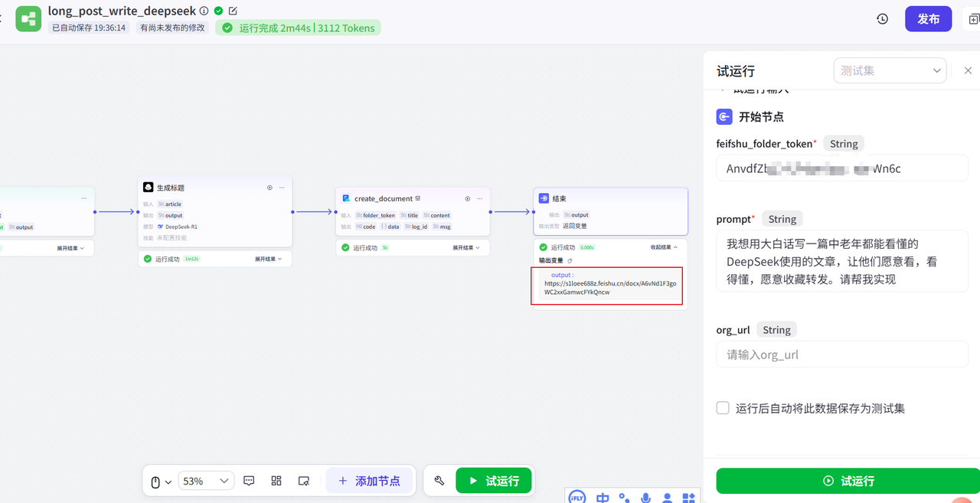The image size is (980, 503).
Task: Click the 添加节点 add node button
Action: (x=369, y=481)
